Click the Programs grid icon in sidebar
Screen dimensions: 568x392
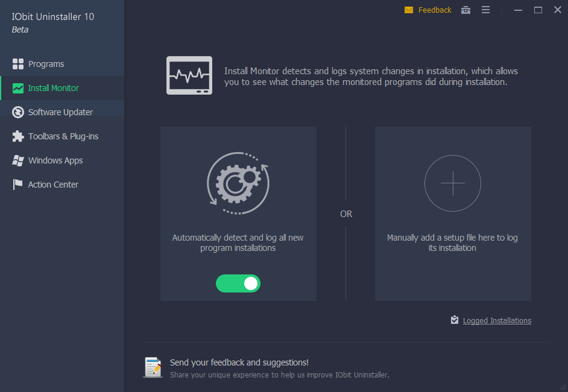[17, 64]
